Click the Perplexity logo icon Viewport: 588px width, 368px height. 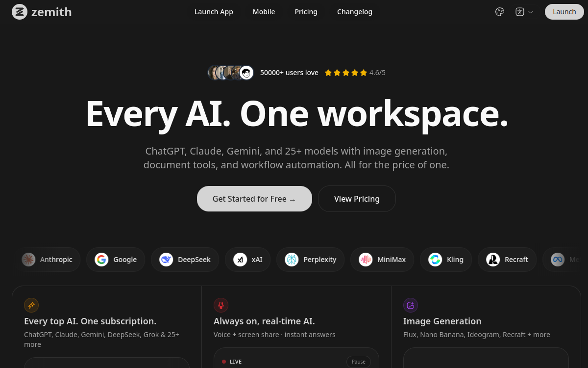tap(292, 260)
